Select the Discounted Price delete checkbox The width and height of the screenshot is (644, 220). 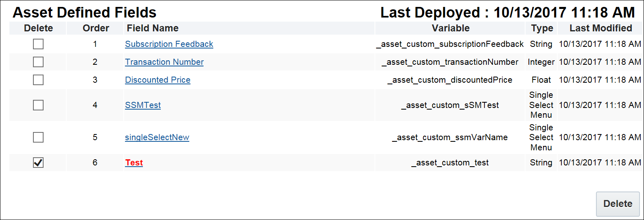38,80
